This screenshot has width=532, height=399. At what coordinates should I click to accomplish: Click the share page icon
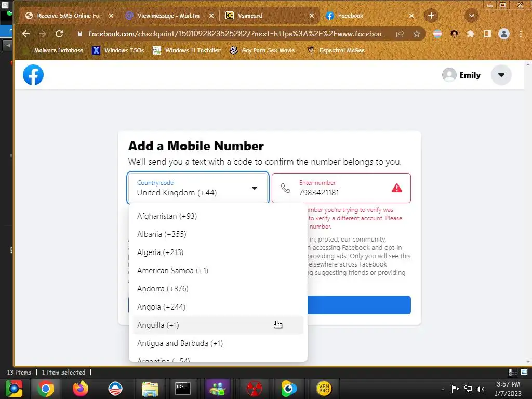click(x=400, y=34)
